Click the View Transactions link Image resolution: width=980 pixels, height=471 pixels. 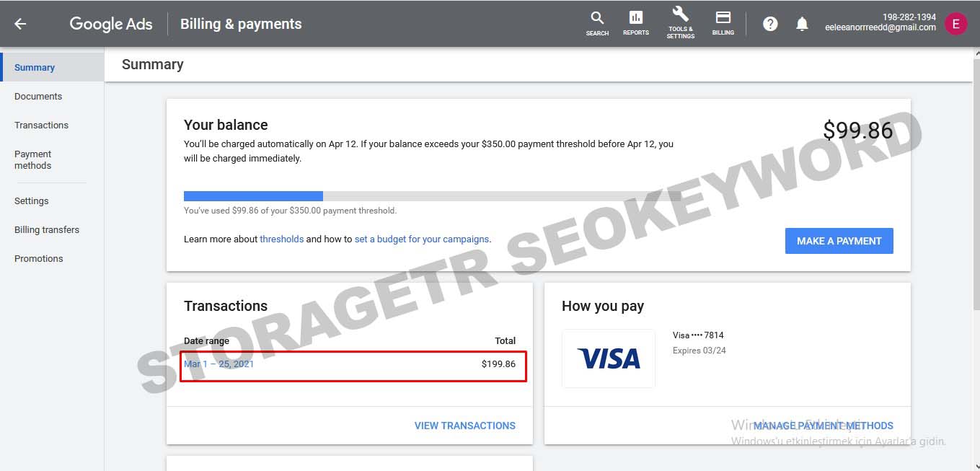tap(465, 426)
